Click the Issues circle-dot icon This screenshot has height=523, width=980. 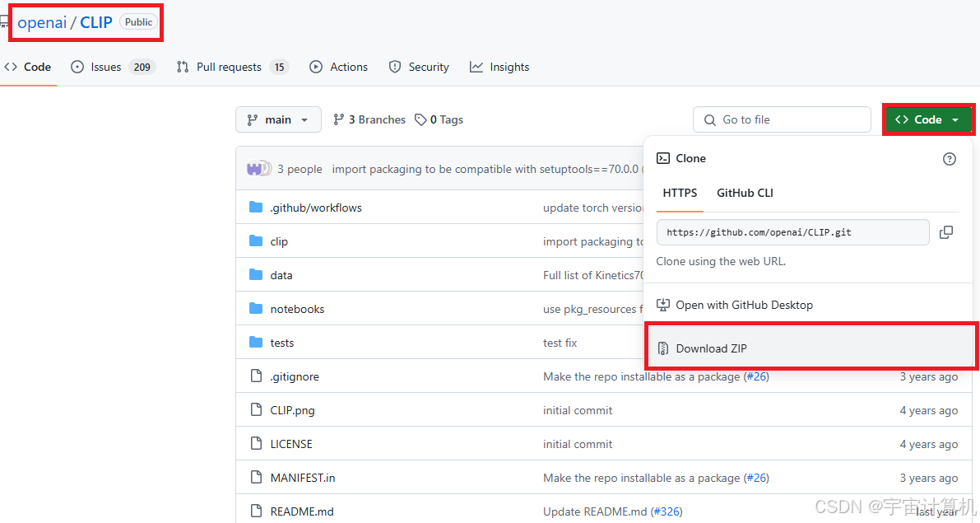point(77,67)
